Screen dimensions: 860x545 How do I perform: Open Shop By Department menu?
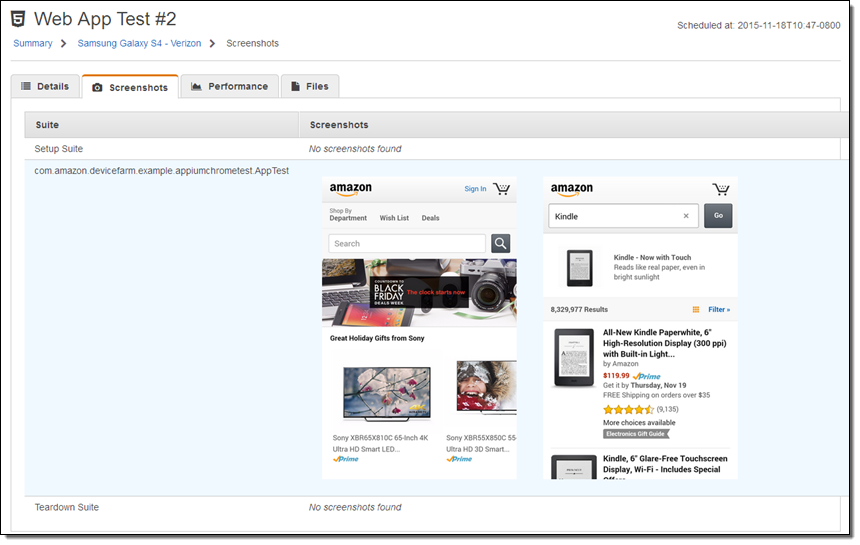348,215
